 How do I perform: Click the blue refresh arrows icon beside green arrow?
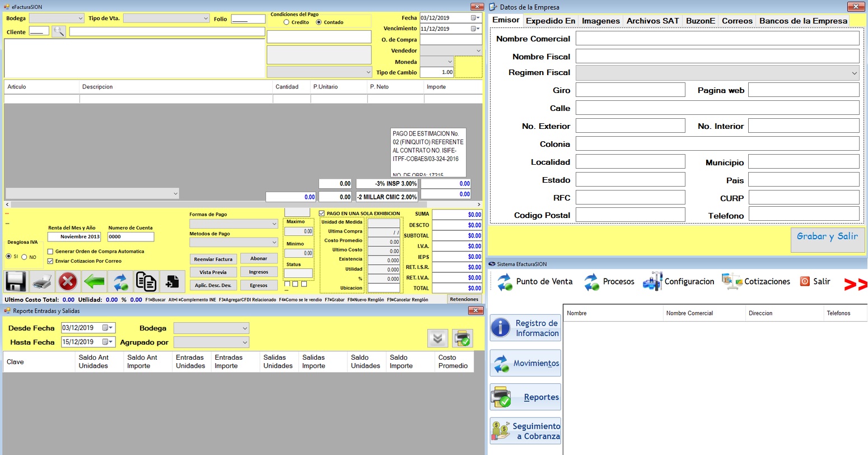point(120,281)
